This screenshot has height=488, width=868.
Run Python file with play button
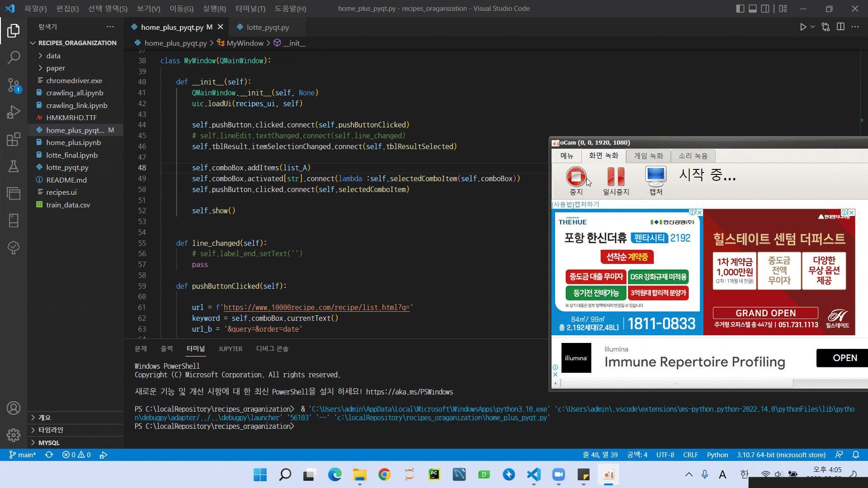[x=803, y=27]
